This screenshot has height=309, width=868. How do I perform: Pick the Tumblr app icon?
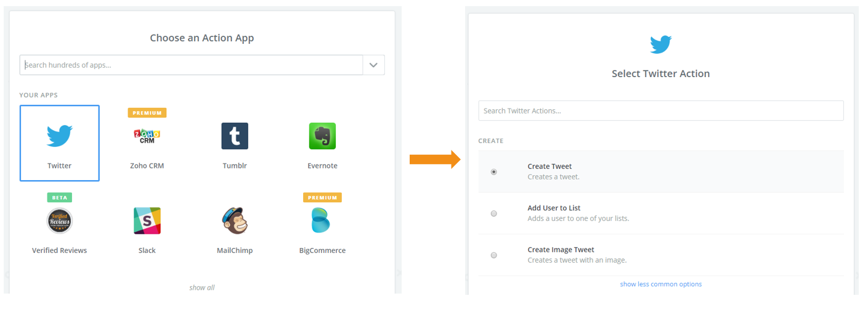[x=235, y=136]
